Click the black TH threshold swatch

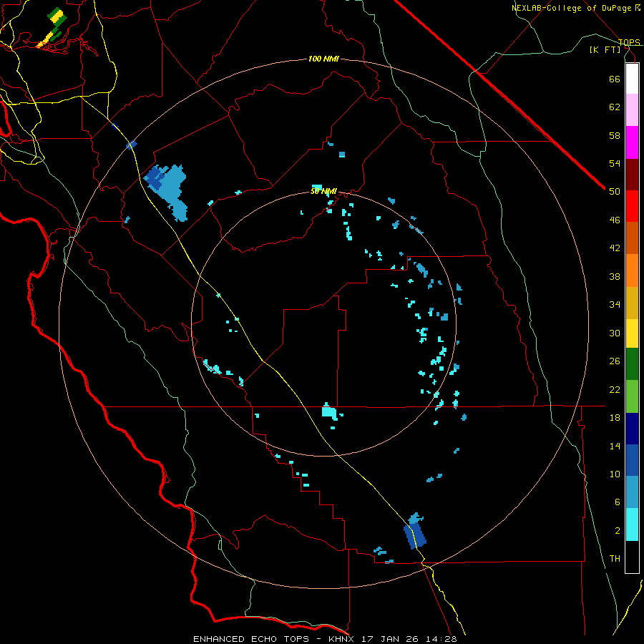[x=632, y=557]
